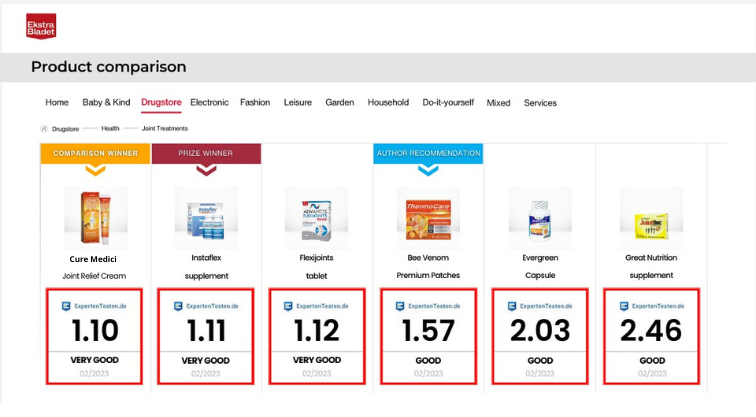Click the Instaflex product name

[206, 258]
